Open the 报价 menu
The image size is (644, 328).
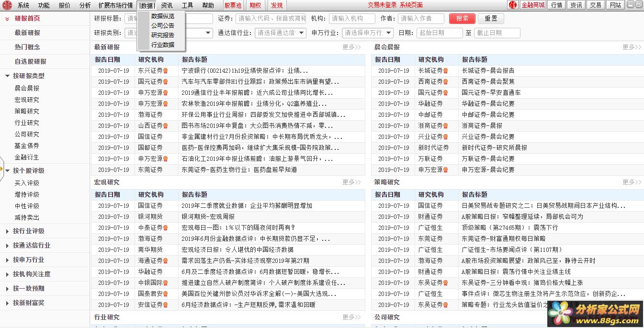pyautogui.click(x=65, y=5)
